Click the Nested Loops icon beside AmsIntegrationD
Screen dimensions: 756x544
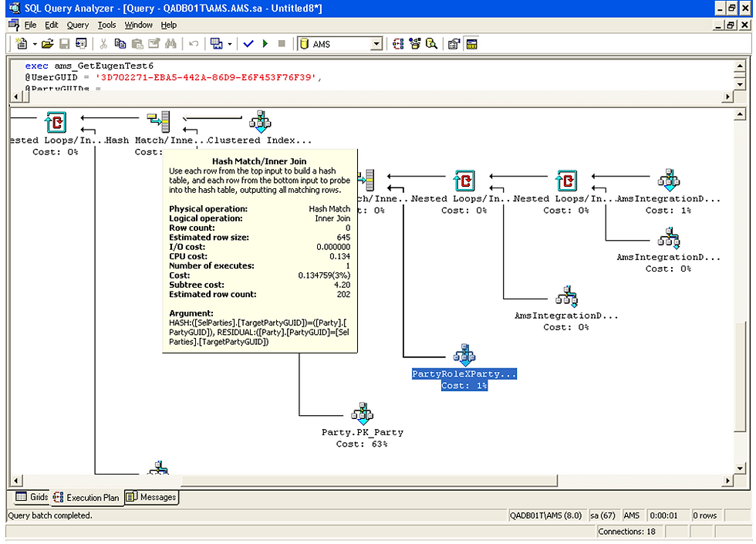[566, 181]
